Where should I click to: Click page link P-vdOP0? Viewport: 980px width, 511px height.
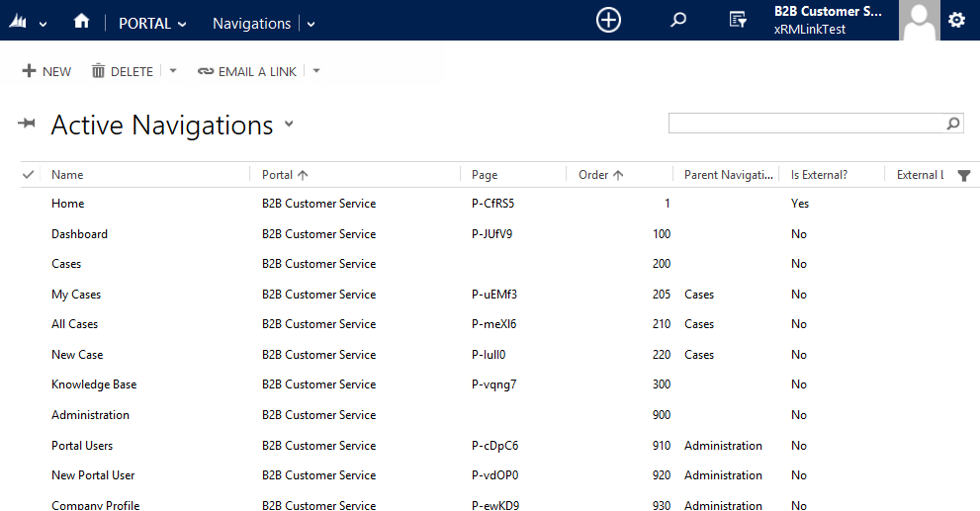(x=494, y=474)
